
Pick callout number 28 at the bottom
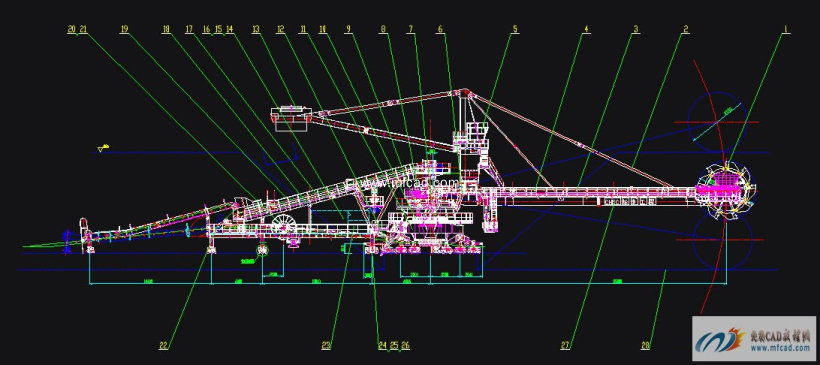pyautogui.click(x=646, y=345)
